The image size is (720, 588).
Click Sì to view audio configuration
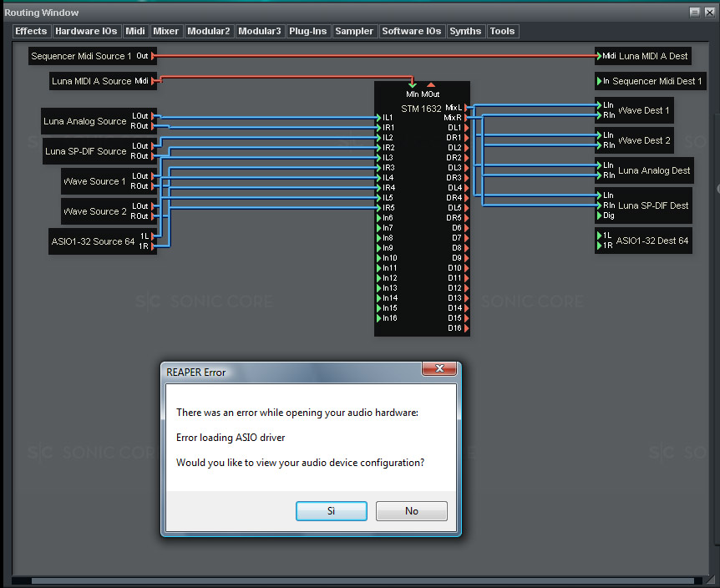[331, 511]
